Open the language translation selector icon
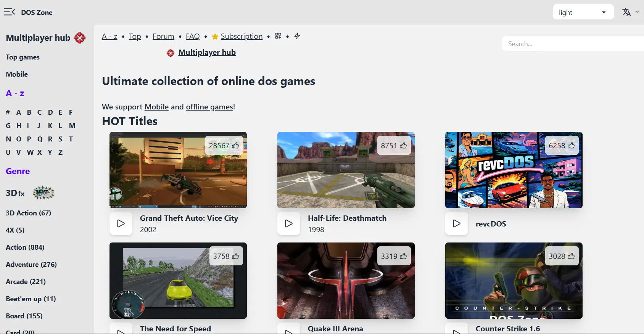The image size is (644, 334). pos(626,12)
